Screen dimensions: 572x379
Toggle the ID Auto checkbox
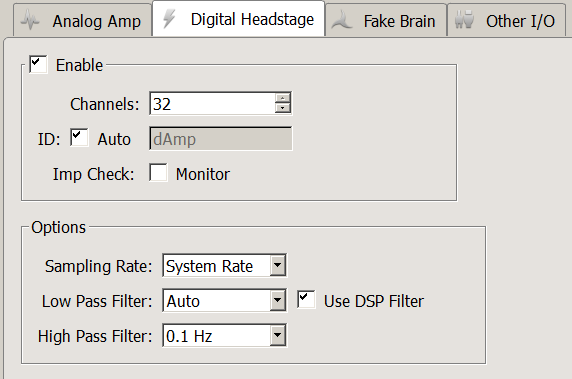coord(79,138)
